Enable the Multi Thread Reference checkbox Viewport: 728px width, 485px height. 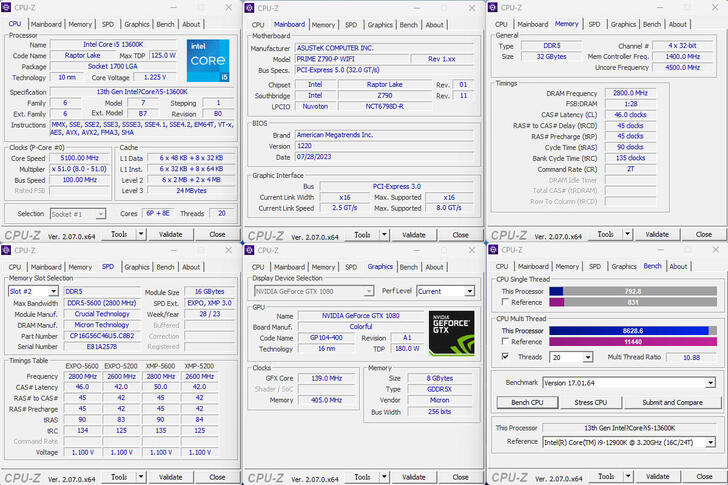coord(503,342)
